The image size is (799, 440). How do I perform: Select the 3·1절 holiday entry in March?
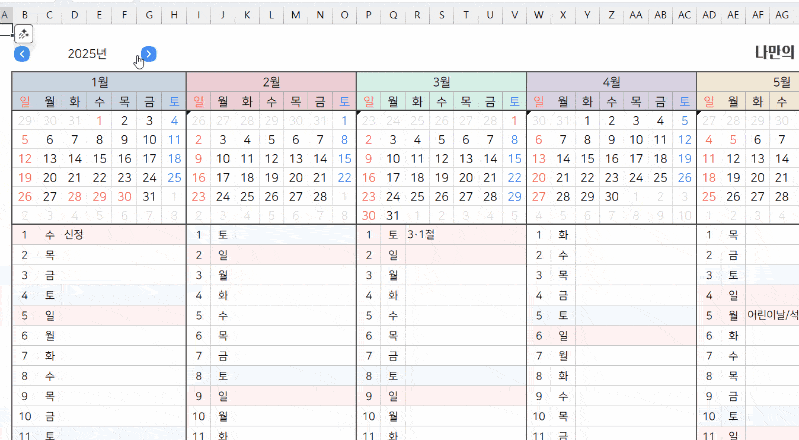(422, 235)
